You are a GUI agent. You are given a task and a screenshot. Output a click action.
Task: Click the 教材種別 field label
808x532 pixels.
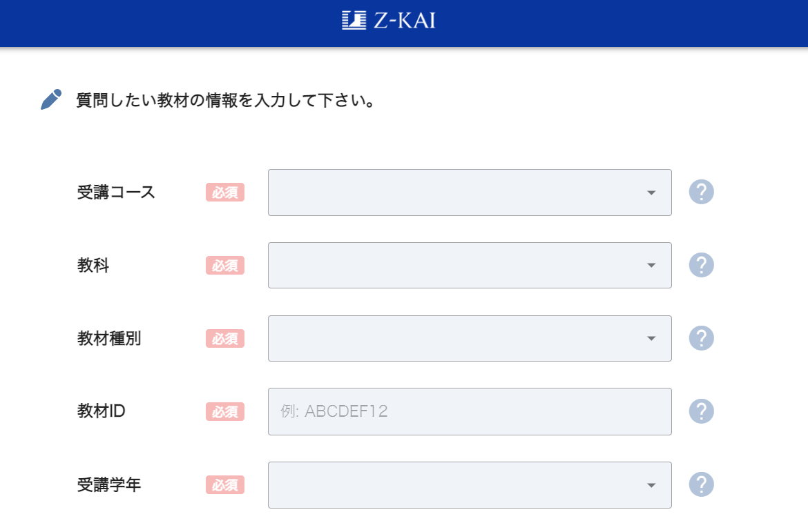(109, 339)
